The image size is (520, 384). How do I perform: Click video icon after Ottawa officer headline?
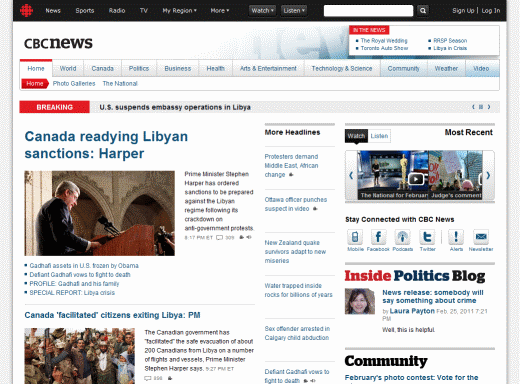pos(315,209)
